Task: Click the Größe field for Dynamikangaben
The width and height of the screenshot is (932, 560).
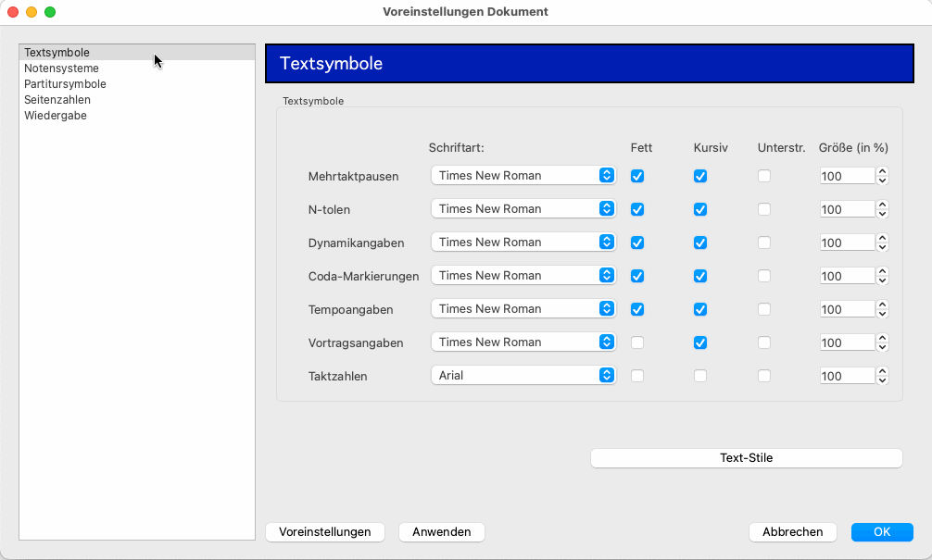Action: click(x=846, y=243)
